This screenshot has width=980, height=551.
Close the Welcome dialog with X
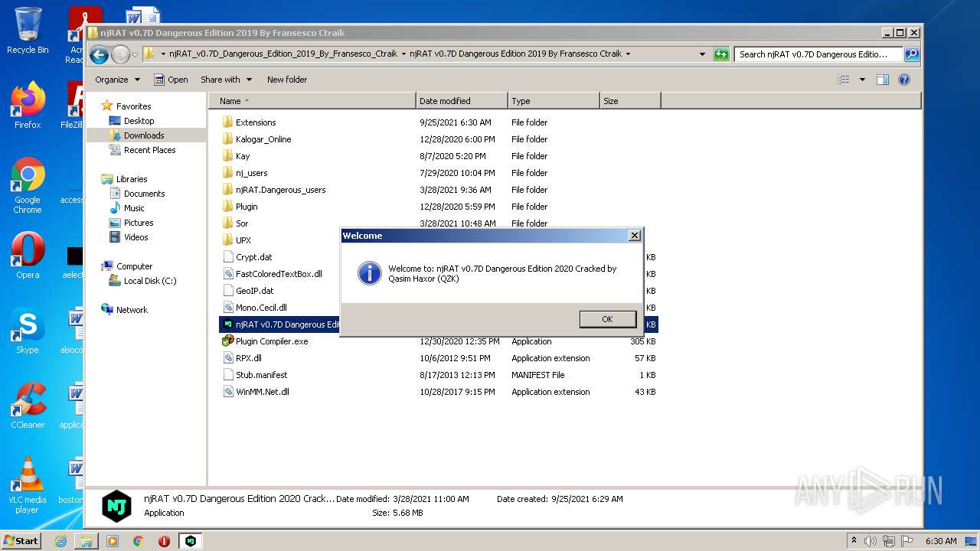(x=634, y=236)
